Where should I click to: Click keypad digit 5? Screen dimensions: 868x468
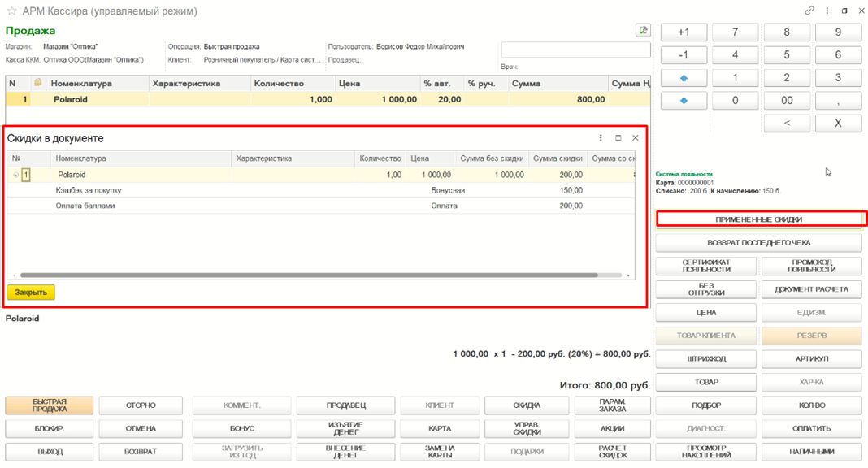787,54
